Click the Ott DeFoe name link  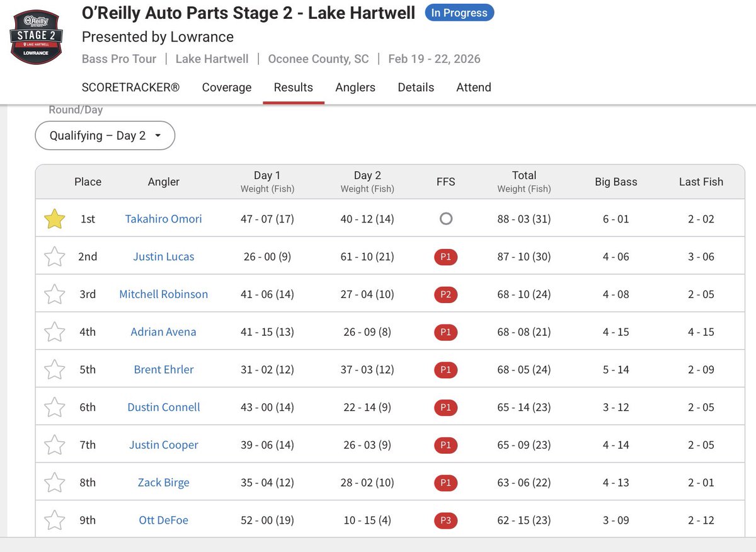point(164,520)
